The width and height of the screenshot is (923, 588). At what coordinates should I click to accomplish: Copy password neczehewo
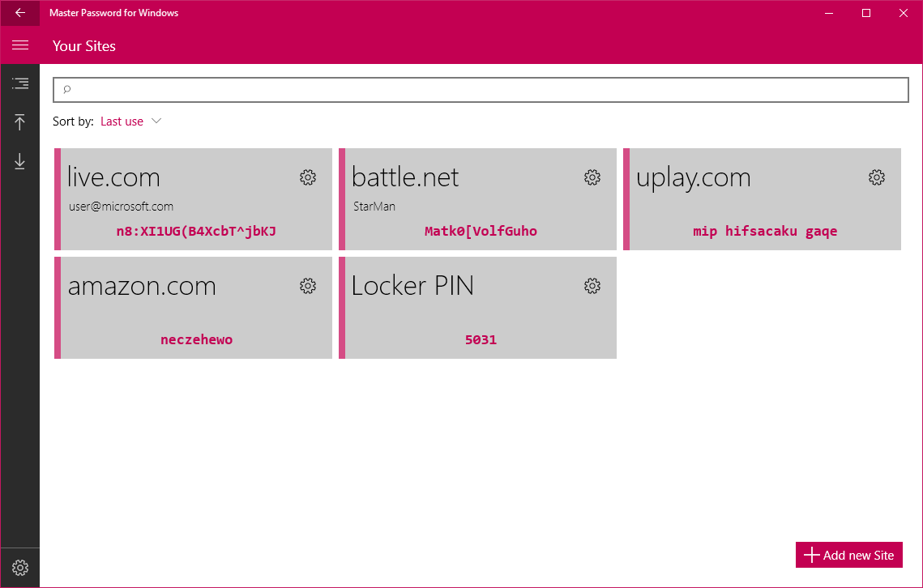point(197,339)
